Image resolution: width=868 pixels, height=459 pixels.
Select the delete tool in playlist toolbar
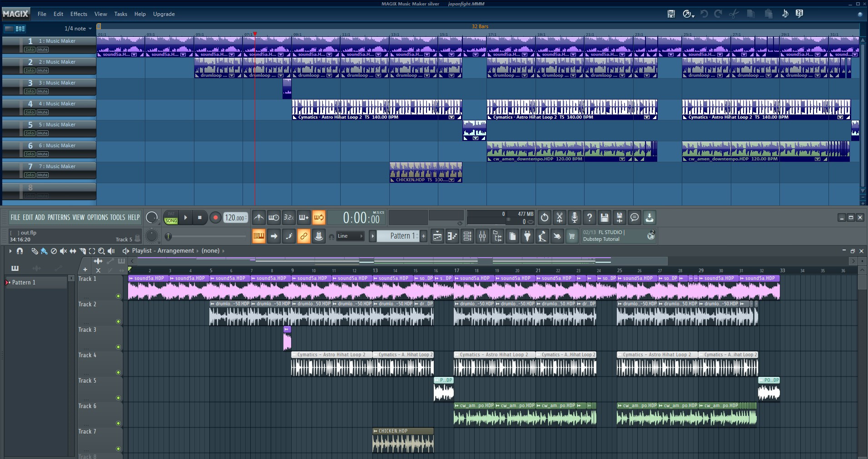click(x=54, y=251)
